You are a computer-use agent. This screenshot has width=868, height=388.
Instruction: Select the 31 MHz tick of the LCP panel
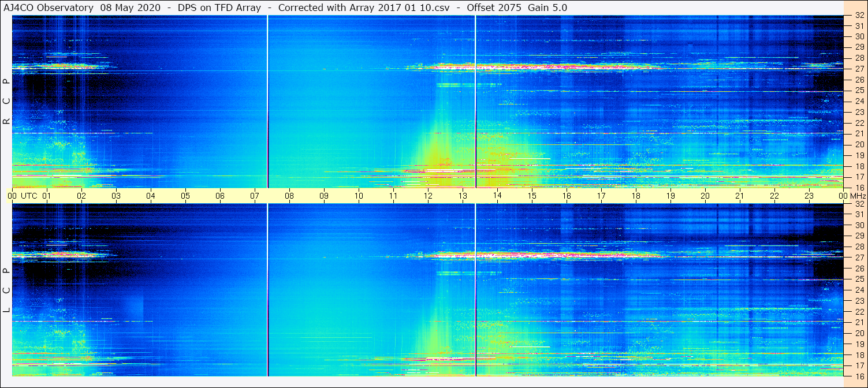pos(859,214)
